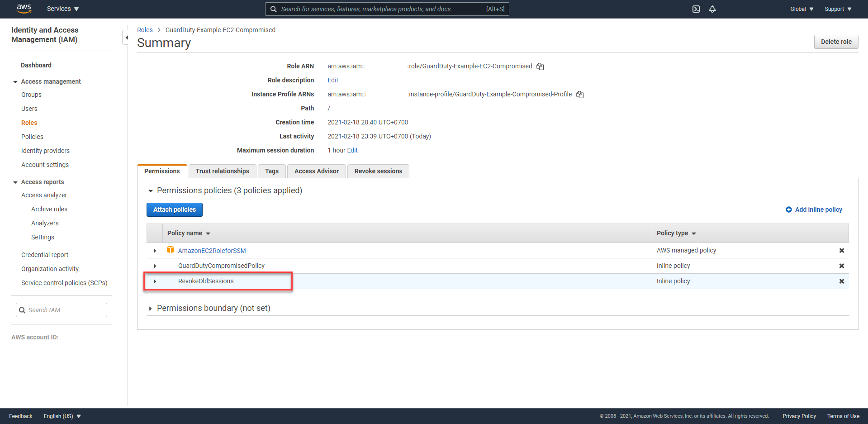The image size is (868, 424).
Task: Collapse the IAM navigation sidebar
Action: click(126, 38)
